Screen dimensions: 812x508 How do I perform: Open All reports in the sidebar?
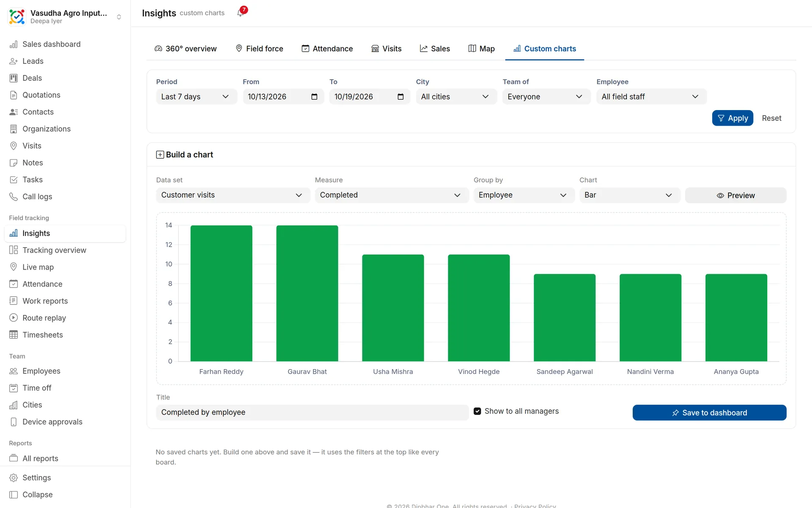(65, 458)
